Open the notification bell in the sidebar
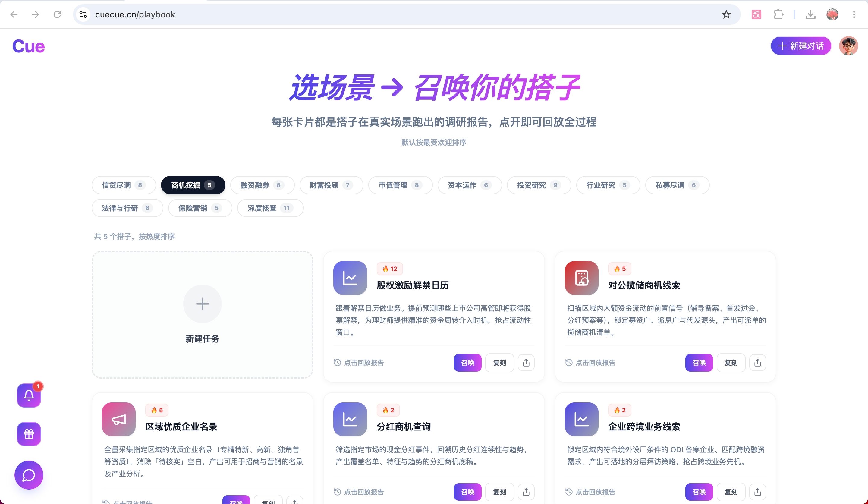This screenshot has width=868, height=504. (29, 395)
